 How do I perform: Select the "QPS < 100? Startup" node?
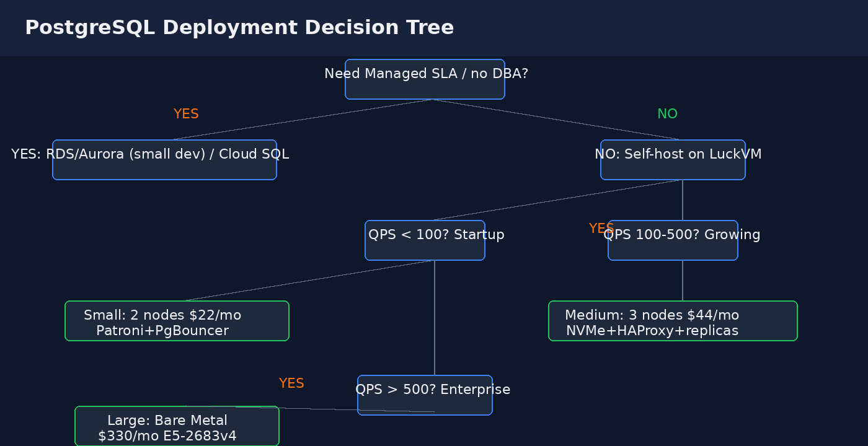click(425, 240)
